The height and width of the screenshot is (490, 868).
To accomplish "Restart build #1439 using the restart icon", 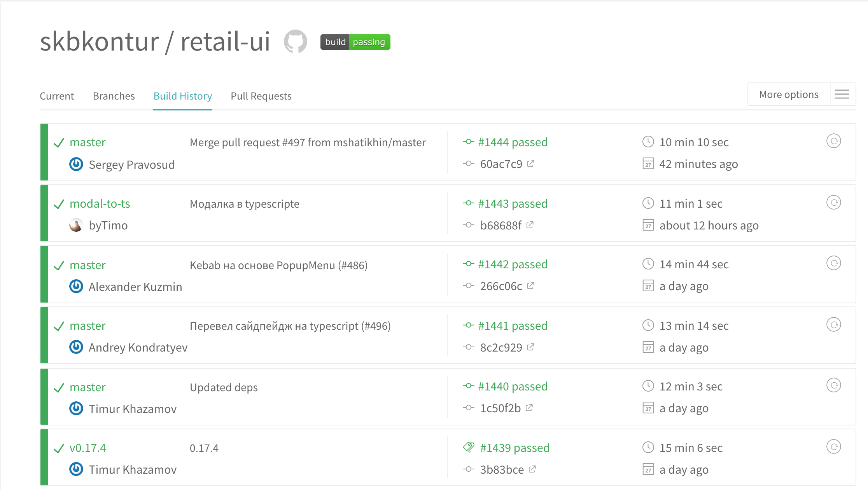I will 833,447.
